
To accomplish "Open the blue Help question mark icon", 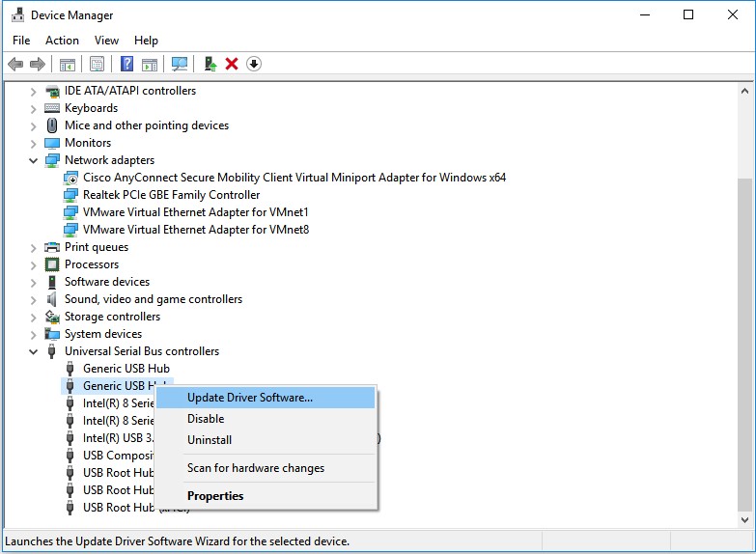I will click(x=126, y=64).
